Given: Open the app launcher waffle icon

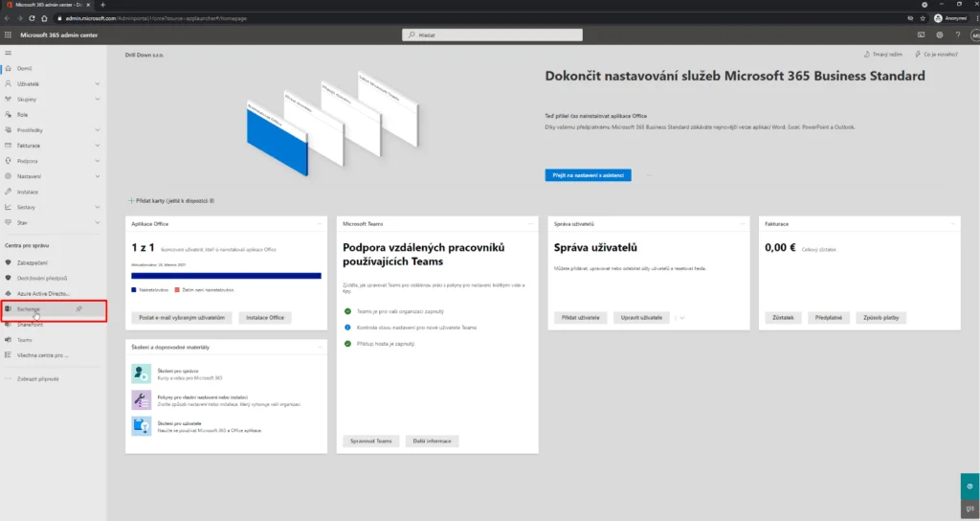Looking at the screenshot, I should [x=8, y=35].
